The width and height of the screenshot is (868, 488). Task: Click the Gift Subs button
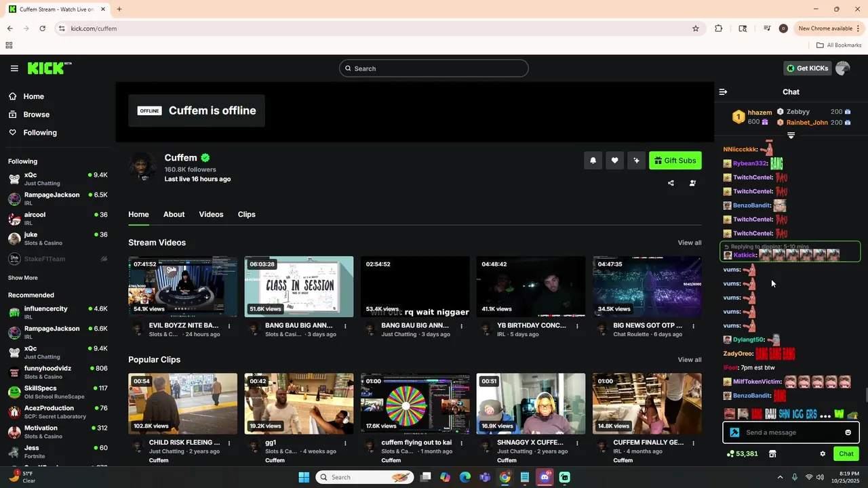675,161
